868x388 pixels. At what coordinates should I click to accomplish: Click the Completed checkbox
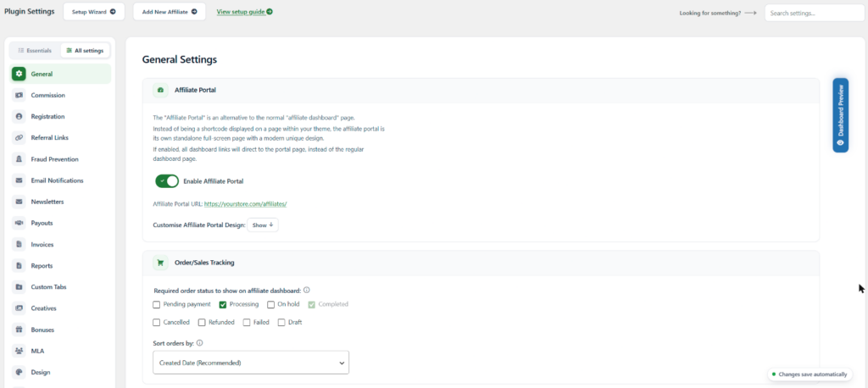pos(312,304)
